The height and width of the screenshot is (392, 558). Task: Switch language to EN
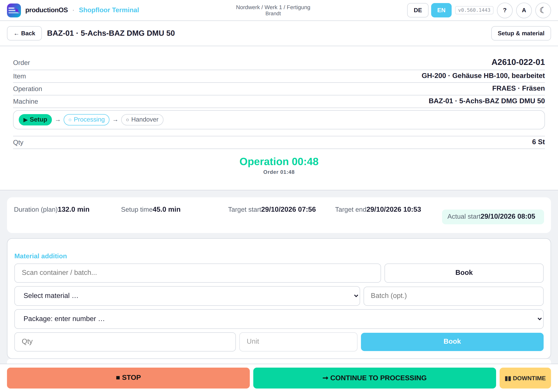(441, 10)
